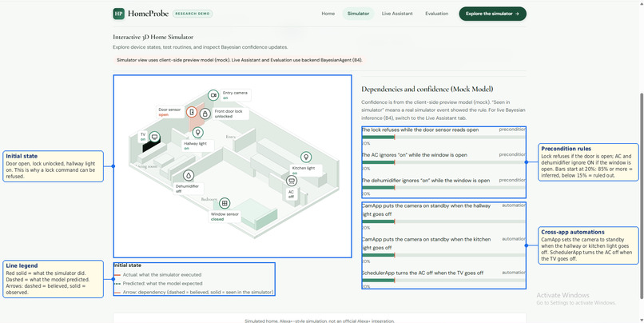Click the Living room floor label
Screen dimensions: 644x323
point(147,166)
